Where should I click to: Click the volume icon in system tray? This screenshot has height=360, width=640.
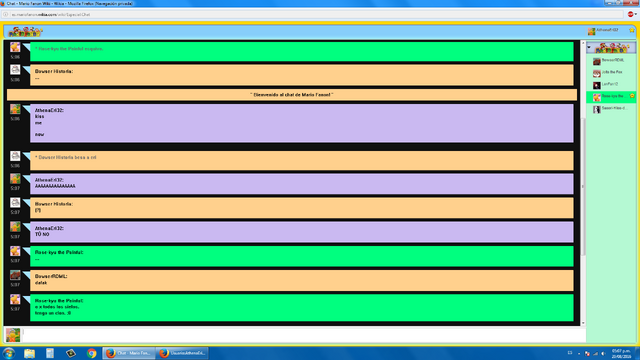coord(603,353)
